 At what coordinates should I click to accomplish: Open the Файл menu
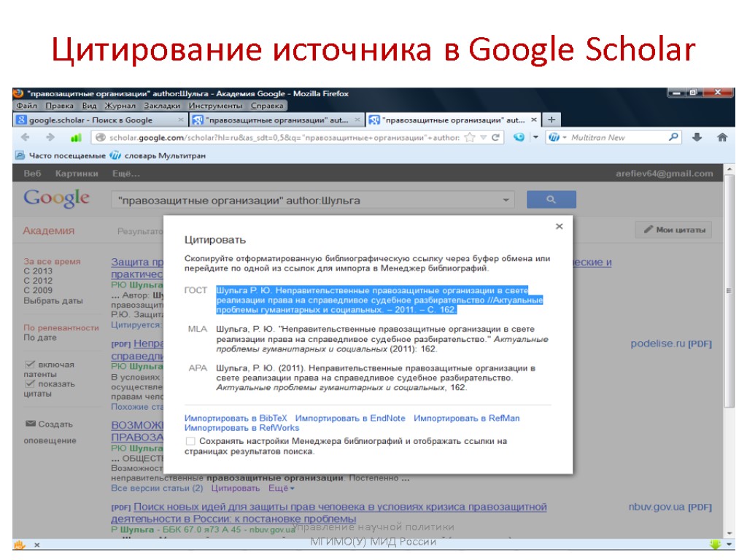point(26,106)
